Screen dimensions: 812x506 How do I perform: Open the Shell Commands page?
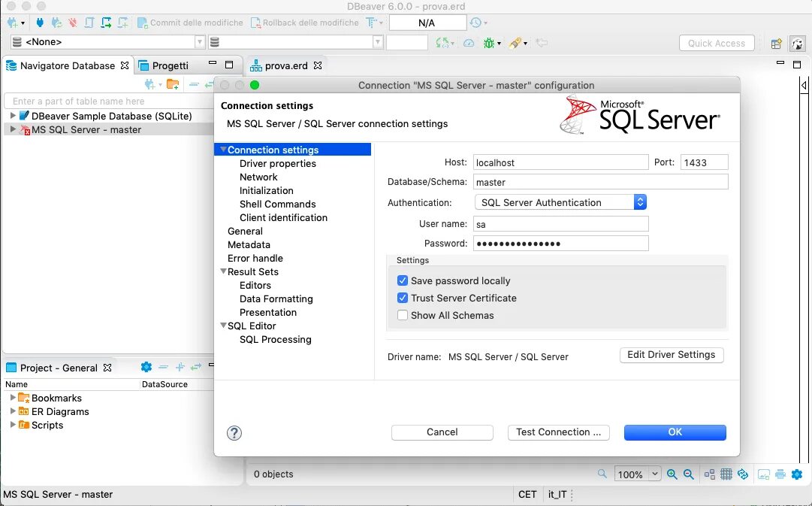[278, 204]
